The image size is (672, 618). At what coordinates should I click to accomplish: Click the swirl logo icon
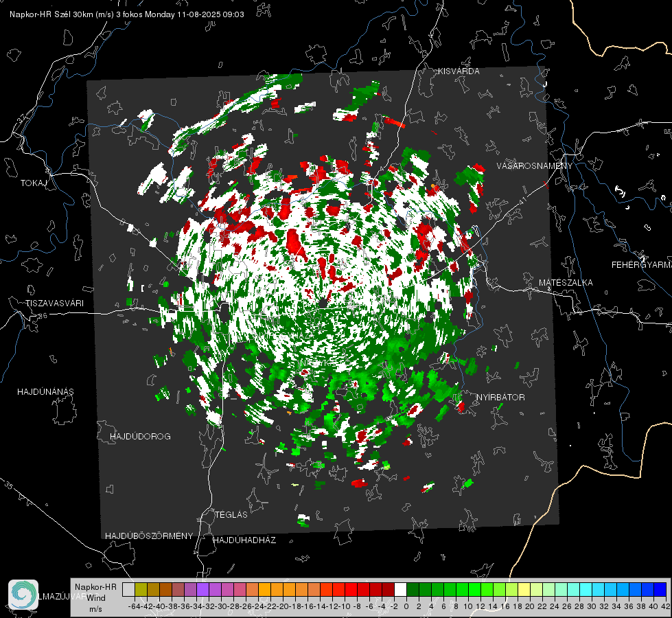[23, 595]
